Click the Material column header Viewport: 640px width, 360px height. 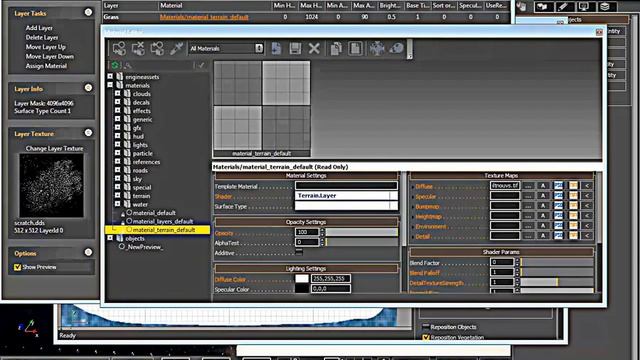(215, 6)
